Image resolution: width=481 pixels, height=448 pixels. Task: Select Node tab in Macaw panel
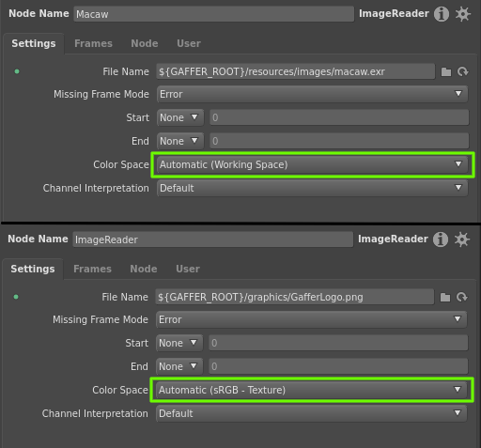tap(145, 43)
